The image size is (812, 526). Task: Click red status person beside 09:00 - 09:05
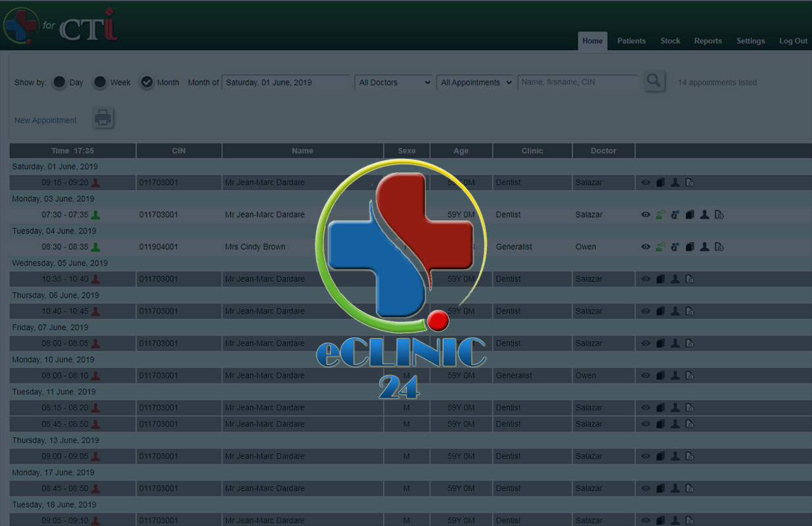coord(95,456)
